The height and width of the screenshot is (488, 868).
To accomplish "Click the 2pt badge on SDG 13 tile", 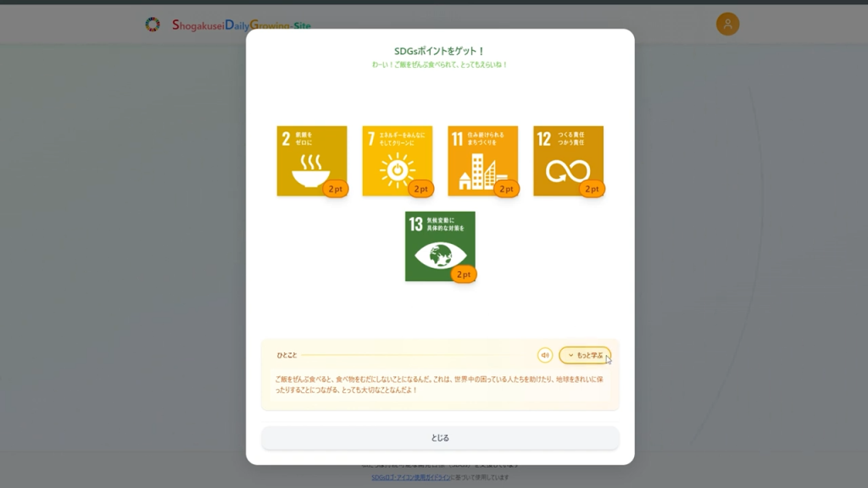I will (464, 274).
